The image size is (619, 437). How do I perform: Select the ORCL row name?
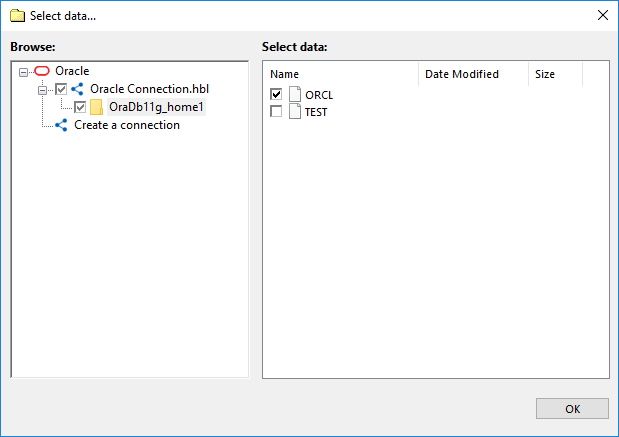tap(319, 95)
